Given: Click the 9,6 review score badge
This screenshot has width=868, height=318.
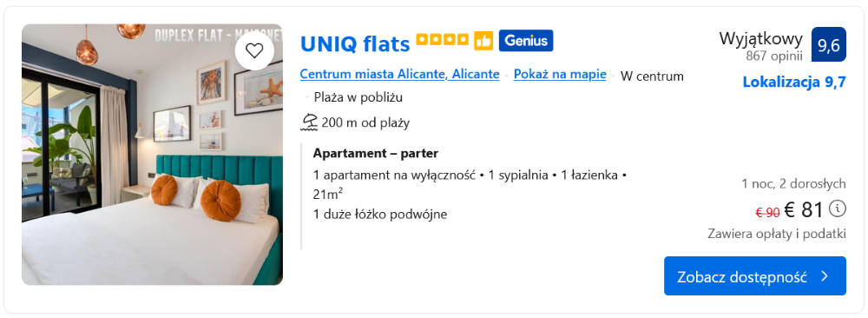Looking at the screenshot, I should coord(829,44).
